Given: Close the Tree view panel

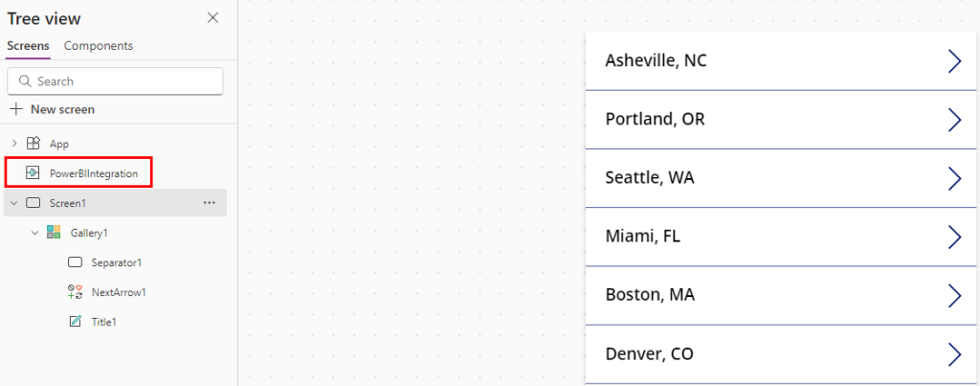Looking at the screenshot, I should point(212,18).
